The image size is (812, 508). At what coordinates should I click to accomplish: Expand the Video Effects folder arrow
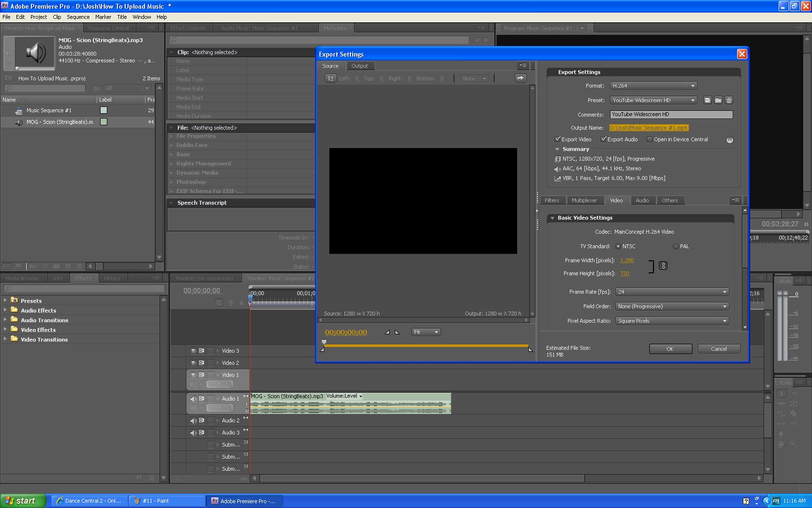click(5, 329)
